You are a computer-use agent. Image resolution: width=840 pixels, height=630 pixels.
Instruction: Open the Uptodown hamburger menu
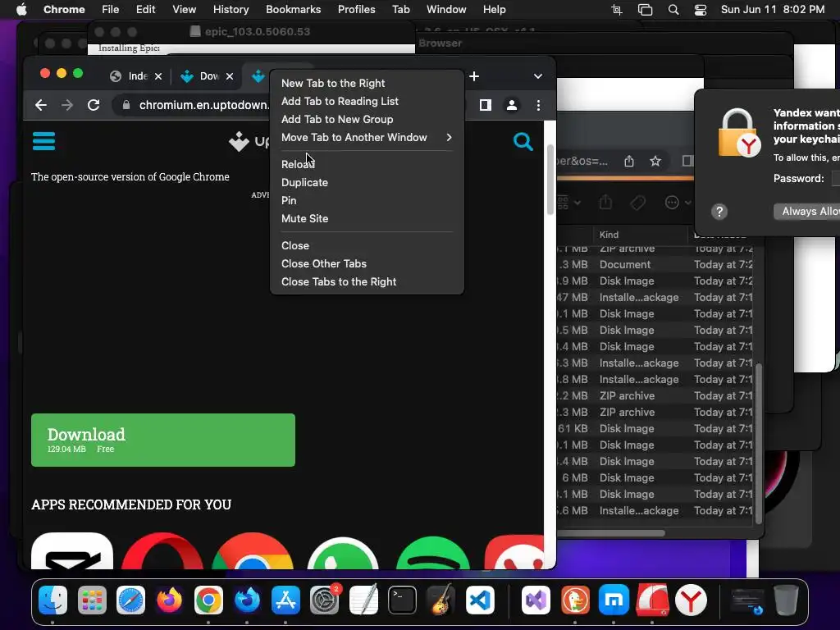pyautogui.click(x=44, y=141)
